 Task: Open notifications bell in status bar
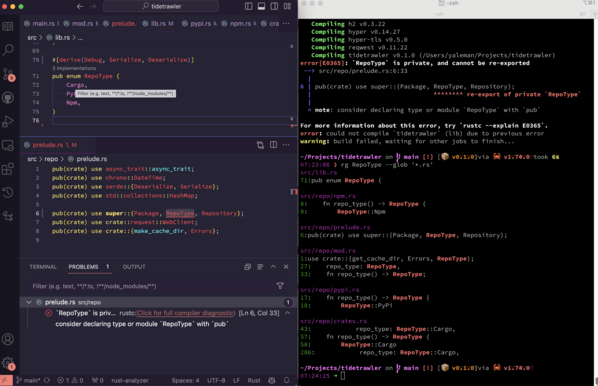coord(286,380)
